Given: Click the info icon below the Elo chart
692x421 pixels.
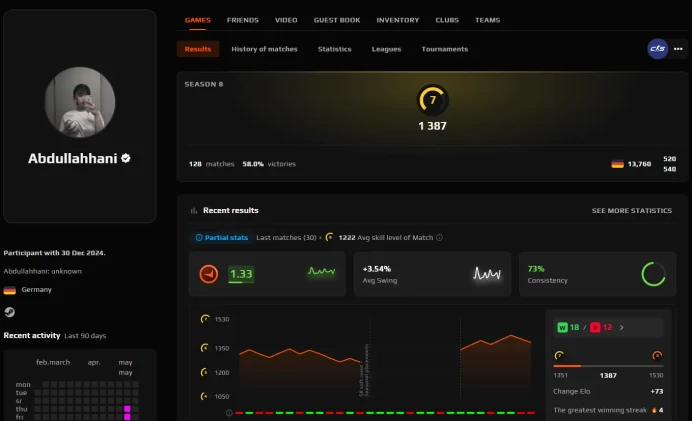Looking at the screenshot, I should coord(229,413).
